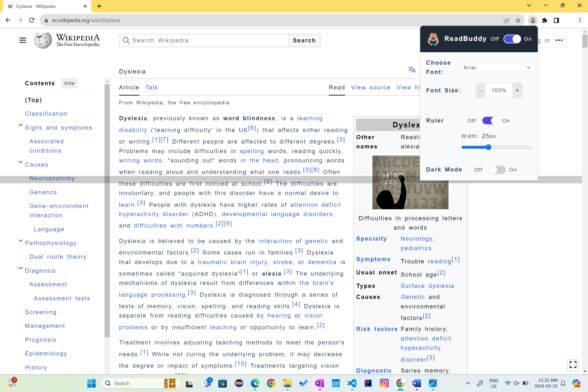Image resolution: width=588 pixels, height=392 pixels.
Task: Open Chrome side panel icon
Action: click(556, 20)
